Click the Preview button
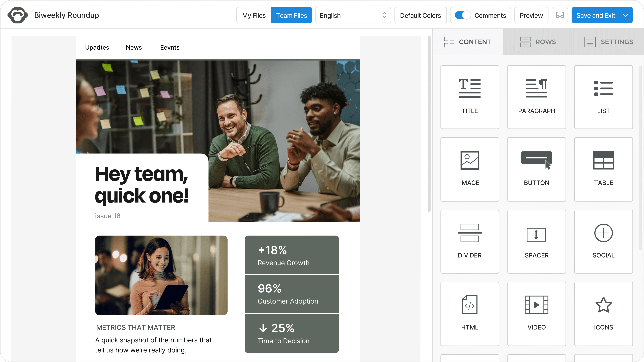The width and height of the screenshot is (644, 362). (x=531, y=15)
